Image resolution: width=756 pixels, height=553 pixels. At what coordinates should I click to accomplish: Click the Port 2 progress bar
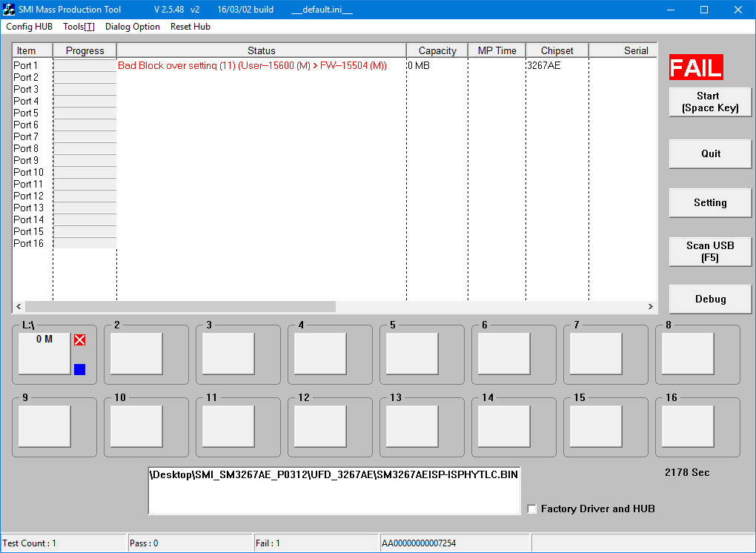pos(84,78)
